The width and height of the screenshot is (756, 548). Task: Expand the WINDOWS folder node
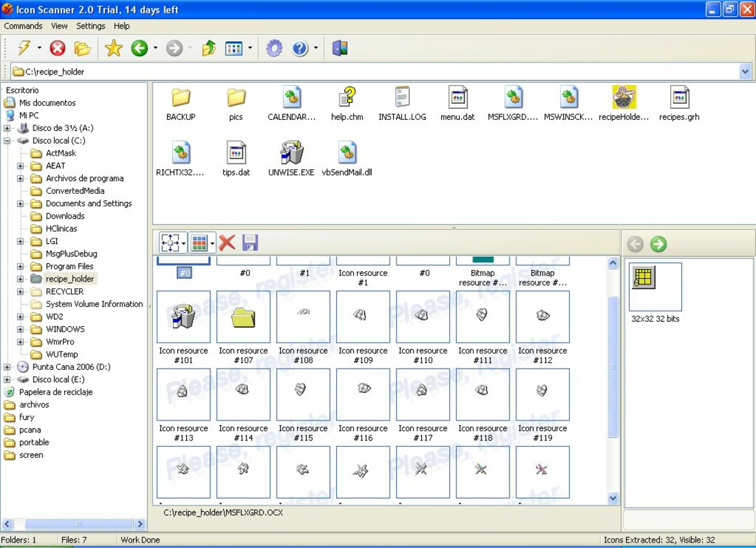click(x=21, y=329)
